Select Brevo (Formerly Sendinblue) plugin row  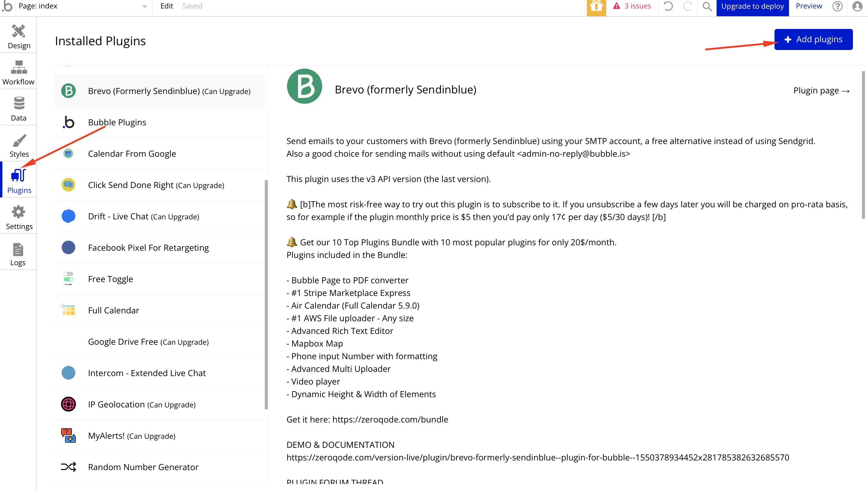coord(159,91)
